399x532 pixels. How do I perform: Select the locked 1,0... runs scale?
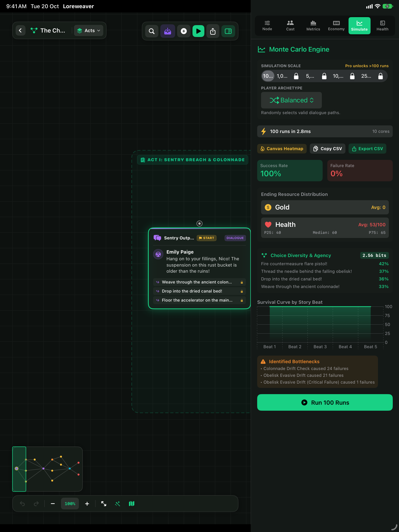click(x=288, y=76)
